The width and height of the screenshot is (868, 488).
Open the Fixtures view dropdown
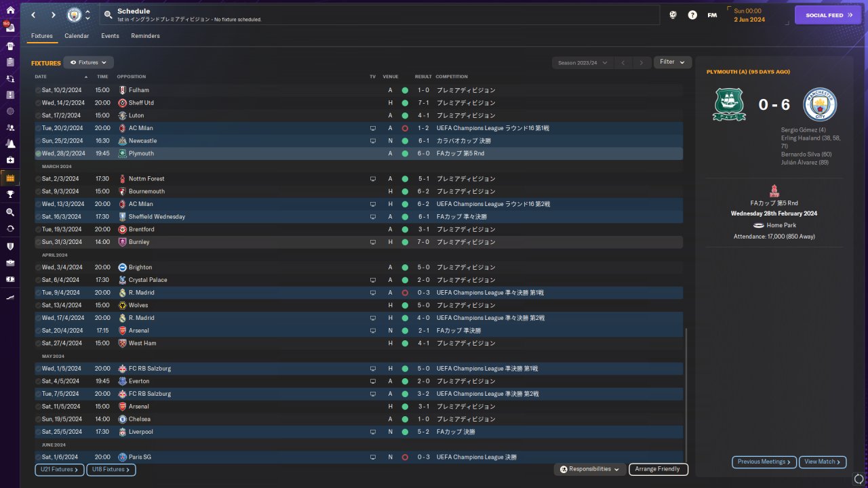pos(88,62)
